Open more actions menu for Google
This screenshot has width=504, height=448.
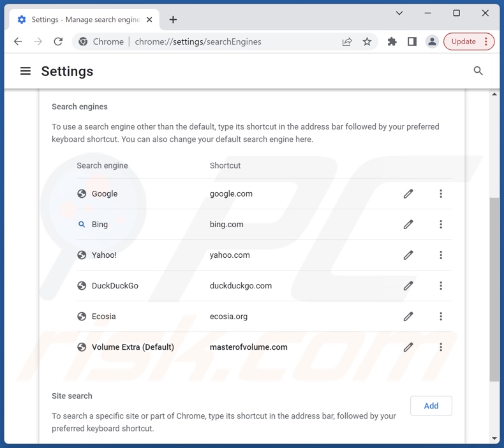click(441, 193)
